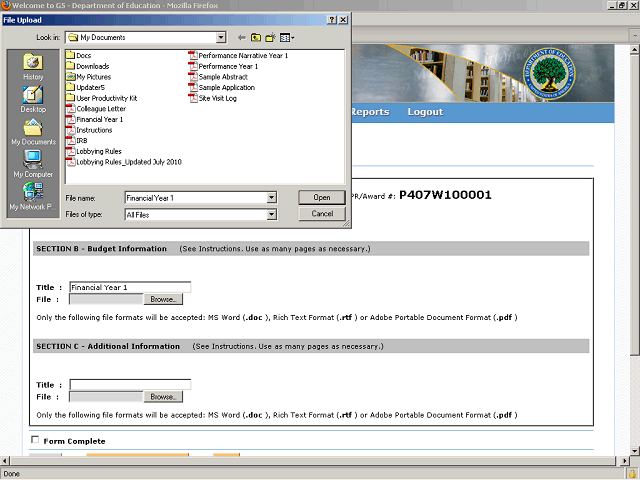
Task: Select the Instructions PDF file
Action: tap(89, 130)
